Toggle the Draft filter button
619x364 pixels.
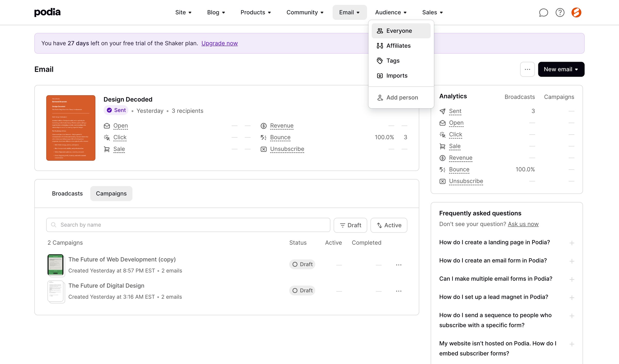point(350,225)
